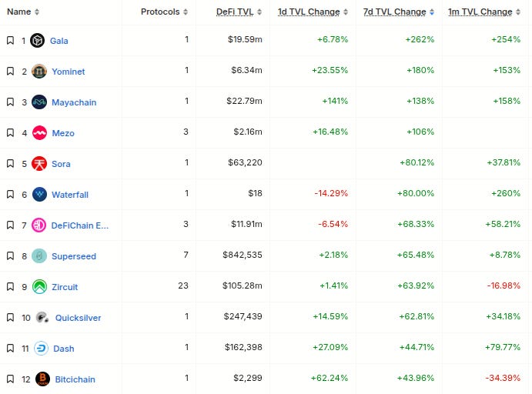Open the Sora chain link
This screenshot has height=394, width=532.
(61, 164)
